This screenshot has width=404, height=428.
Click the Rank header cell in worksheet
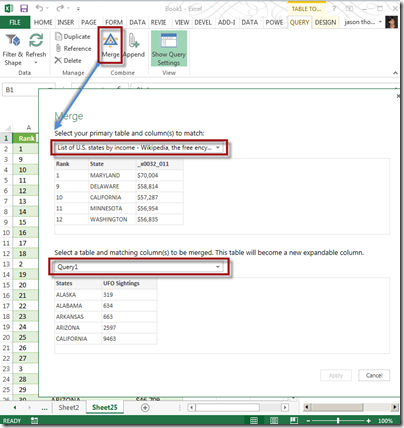coord(25,138)
